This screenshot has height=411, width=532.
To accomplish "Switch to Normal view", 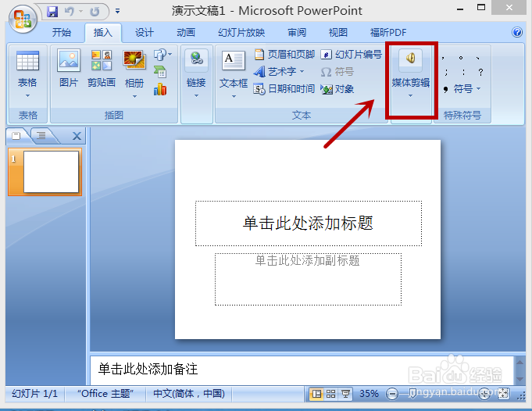I will [316, 394].
